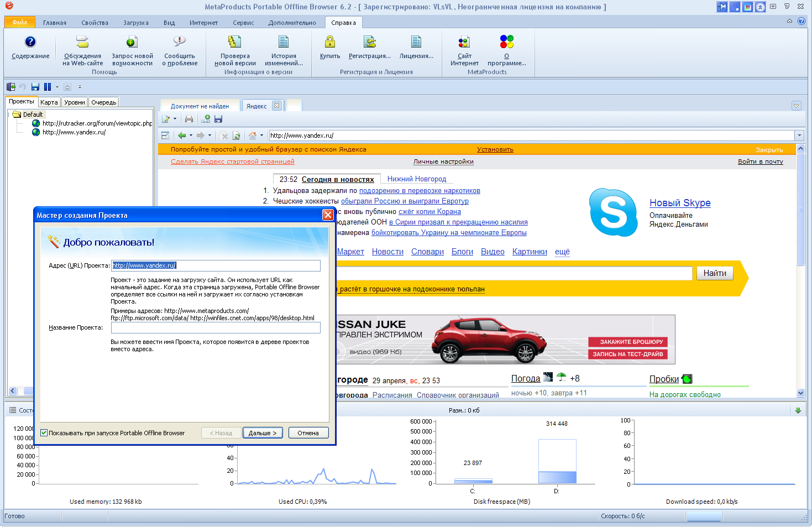Open the home icon dropdown arrow

[261, 135]
